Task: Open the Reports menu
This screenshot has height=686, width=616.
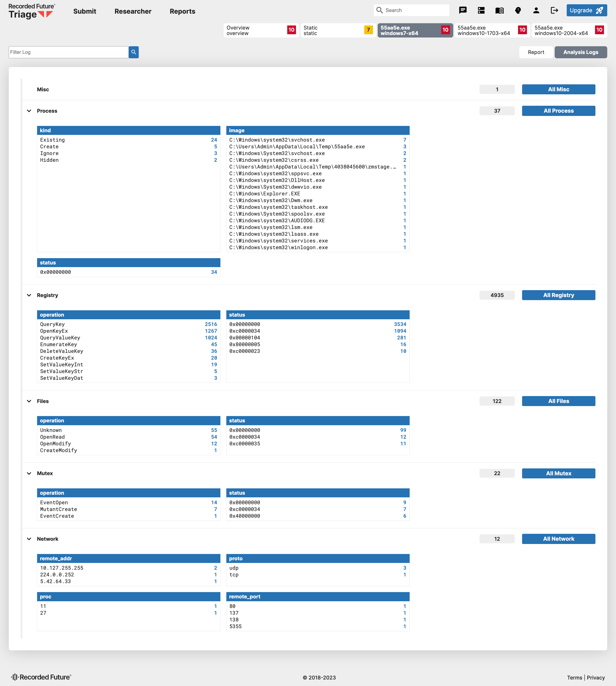Action: coord(183,11)
